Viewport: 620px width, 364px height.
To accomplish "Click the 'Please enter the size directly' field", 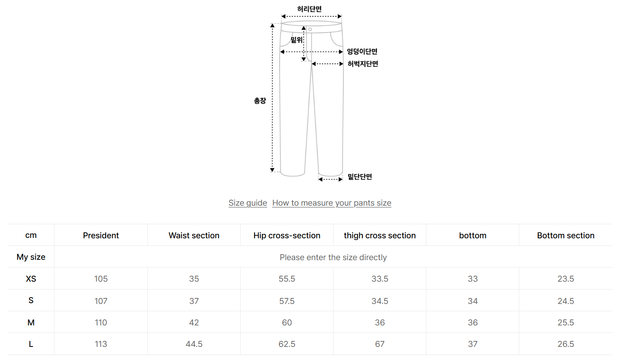I will pyautogui.click(x=333, y=257).
